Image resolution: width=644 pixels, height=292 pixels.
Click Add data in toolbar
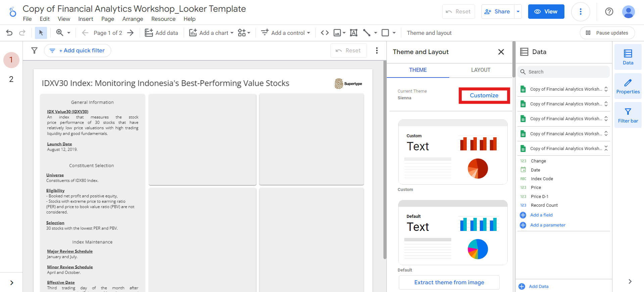click(x=162, y=33)
